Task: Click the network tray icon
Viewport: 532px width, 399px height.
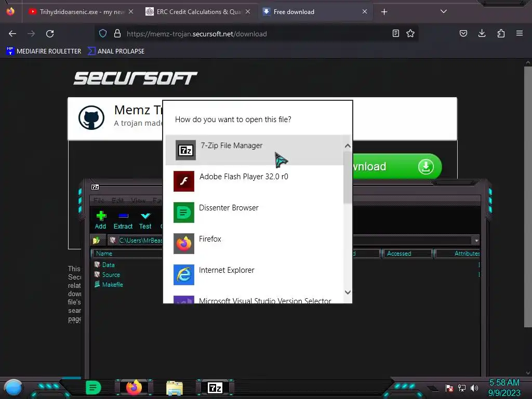Action: tap(462, 388)
